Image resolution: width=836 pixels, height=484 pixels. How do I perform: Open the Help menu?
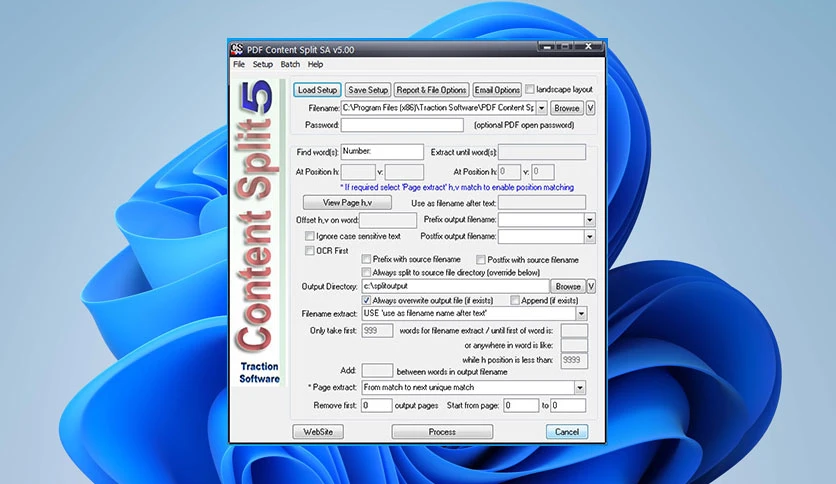point(315,64)
